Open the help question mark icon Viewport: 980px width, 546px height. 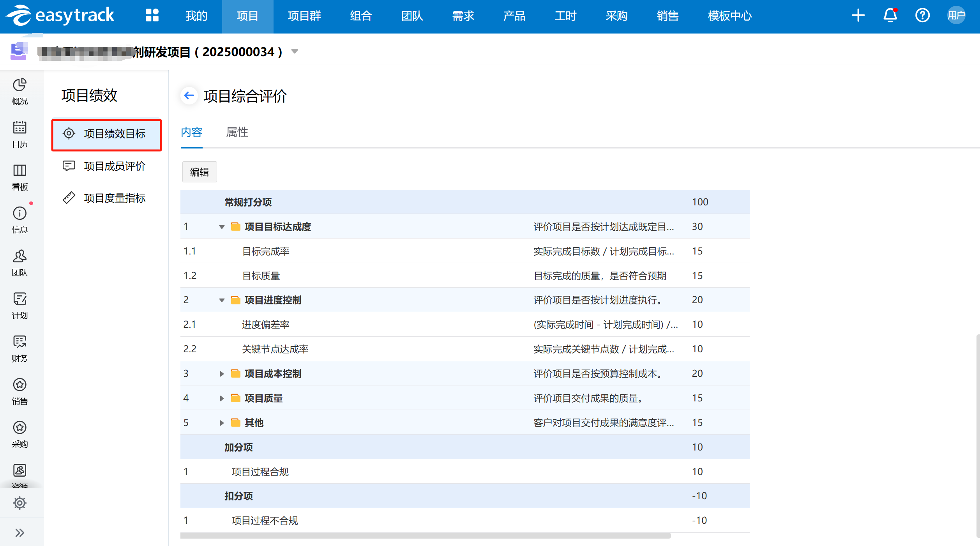click(x=922, y=16)
